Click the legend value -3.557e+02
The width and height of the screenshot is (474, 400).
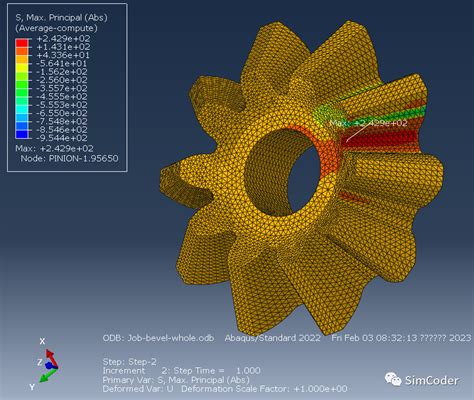[x=62, y=89]
